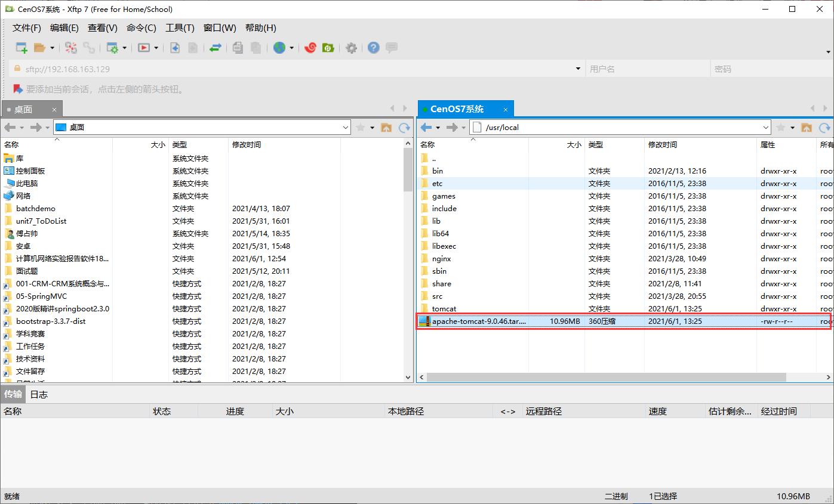This screenshot has width=834, height=504.
Task: Click the copy documents toolbar icon
Action: (x=238, y=48)
